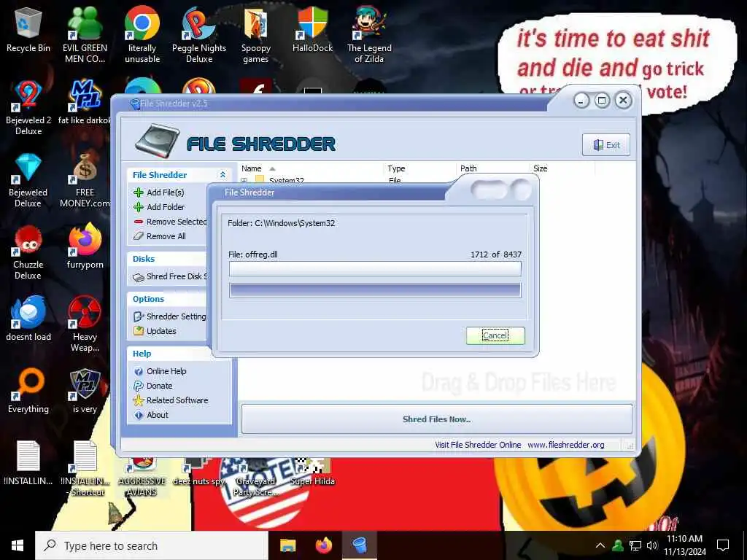Click Add File(s) in File Shredder sidebar
Screen dimensions: 747x560
click(158, 192)
